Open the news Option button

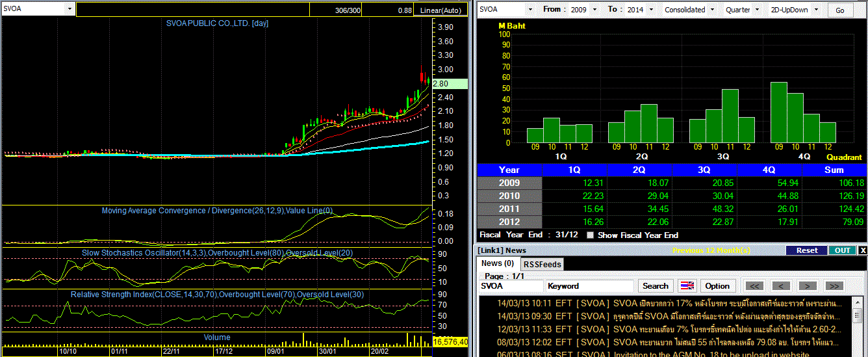tap(717, 286)
